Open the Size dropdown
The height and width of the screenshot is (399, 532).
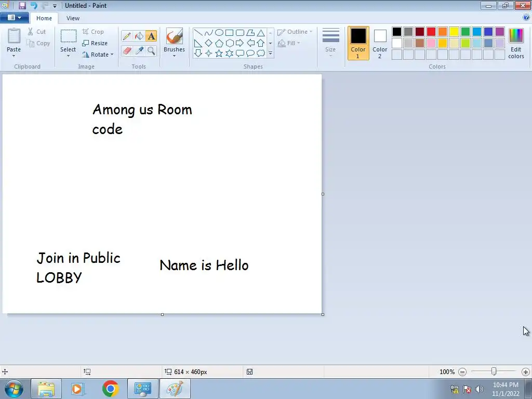pyautogui.click(x=330, y=43)
